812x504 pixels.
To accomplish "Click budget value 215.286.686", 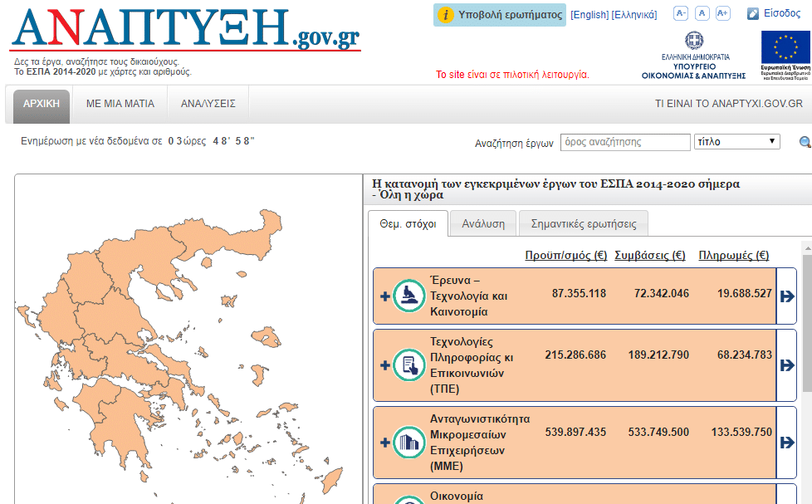I will 575,355.
